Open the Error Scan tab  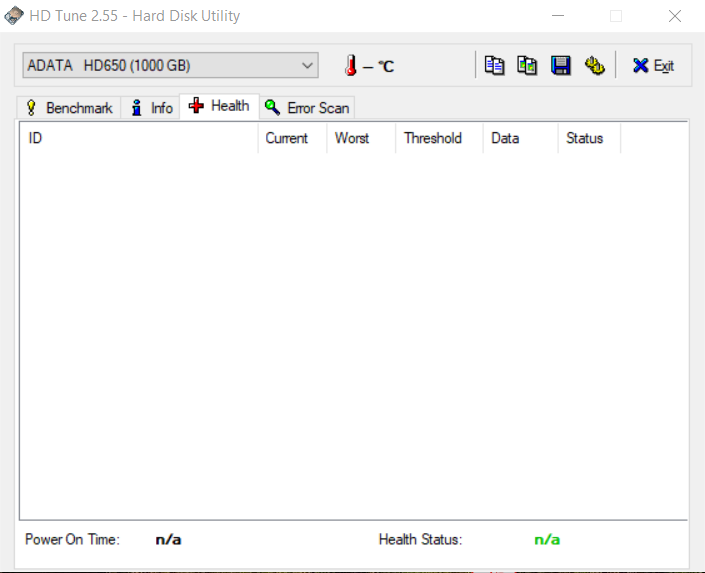(307, 108)
